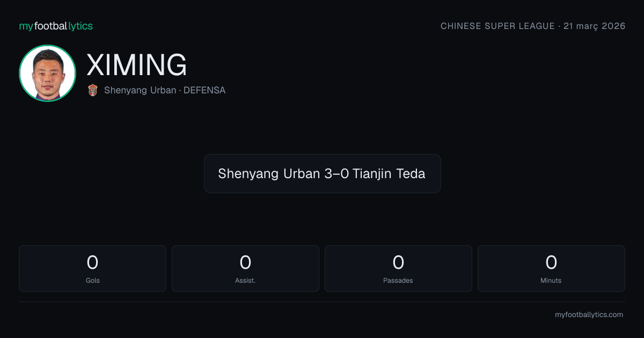The image size is (644, 338).
Task: Select the Passades stat card
Action: [398, 268]
